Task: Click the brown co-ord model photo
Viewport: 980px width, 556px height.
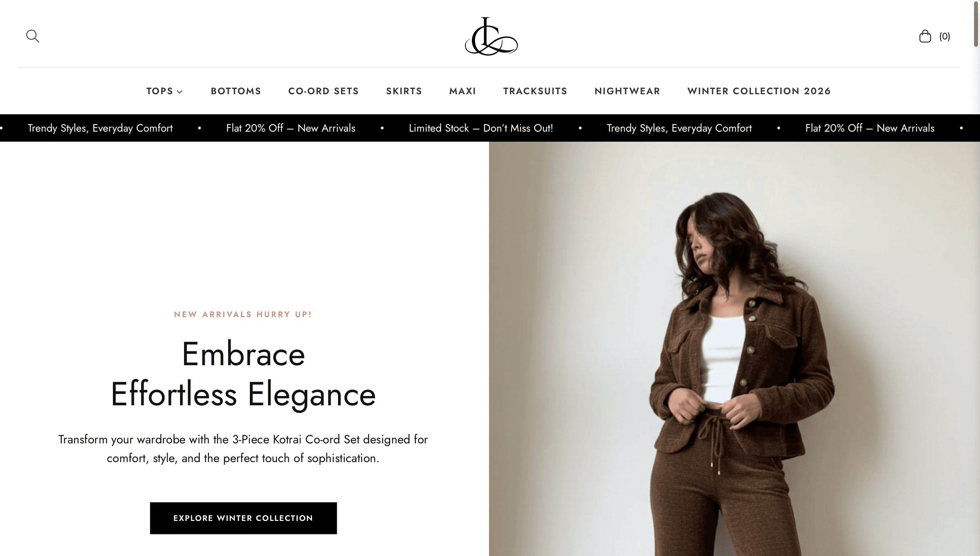Action: click(734, 349)
